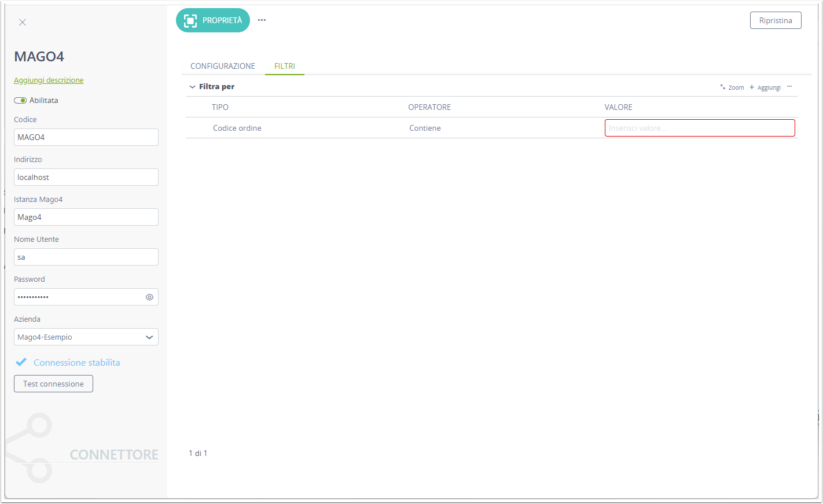823x504 pixels.
Task: Open the ellipsis menu beside Proprietà
Action: 262,20
